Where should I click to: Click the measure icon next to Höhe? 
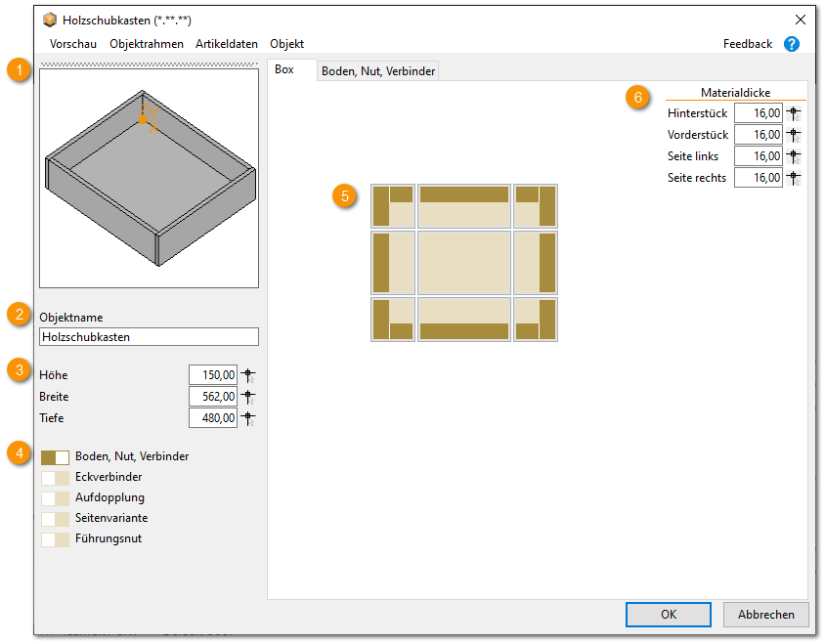[248, 375]
